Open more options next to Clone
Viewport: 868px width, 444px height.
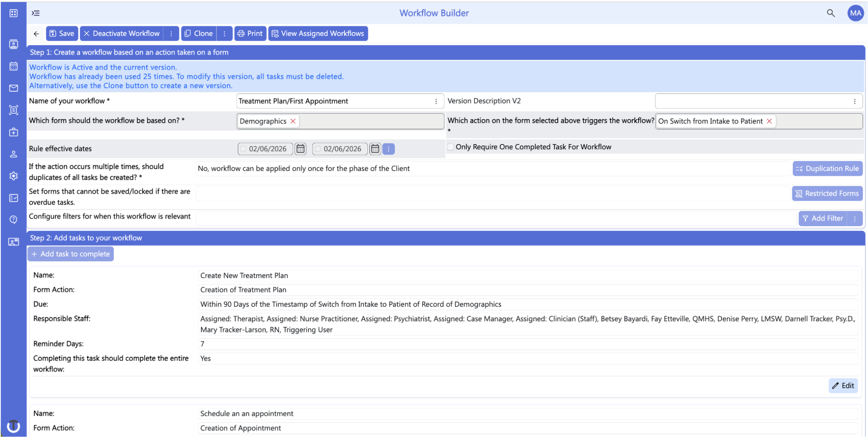click(224, 34)
